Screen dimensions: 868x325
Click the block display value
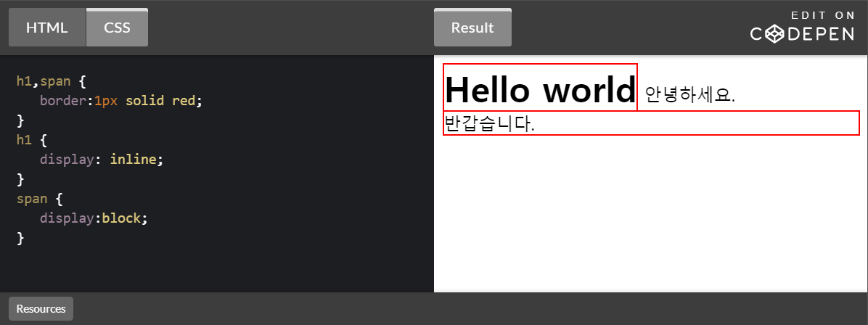[x=125, y=218]
